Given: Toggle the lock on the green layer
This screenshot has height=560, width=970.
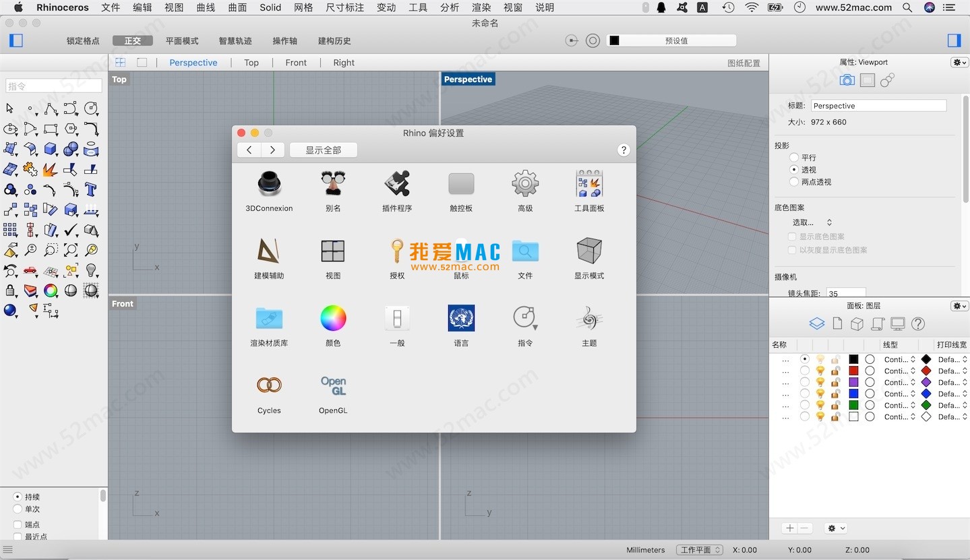Looking at the screenshot, I should [835, 405].
